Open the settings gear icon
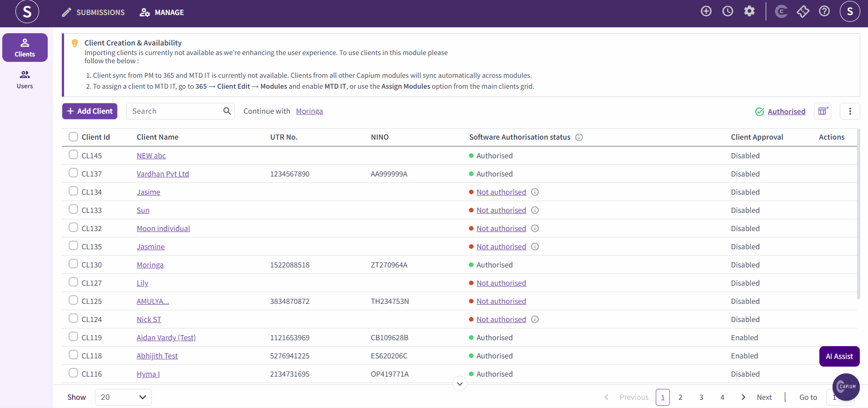Viewport: 868px width, 408px height. click(x=749, y=11)
